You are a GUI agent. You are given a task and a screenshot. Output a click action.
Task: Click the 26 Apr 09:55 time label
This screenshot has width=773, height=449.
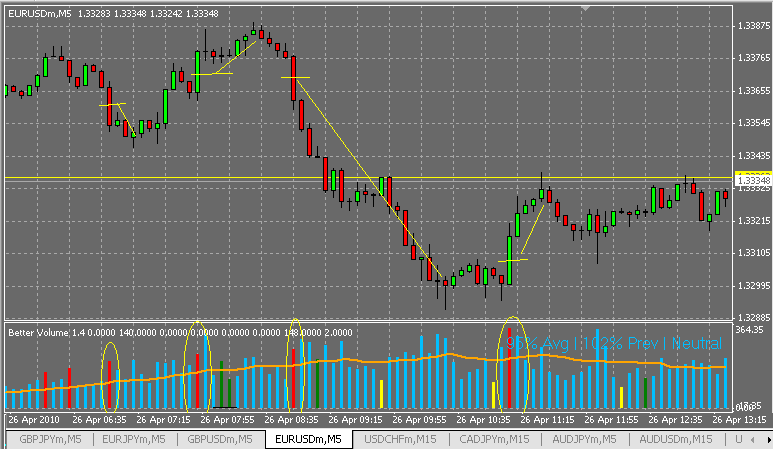click(420, 419)
